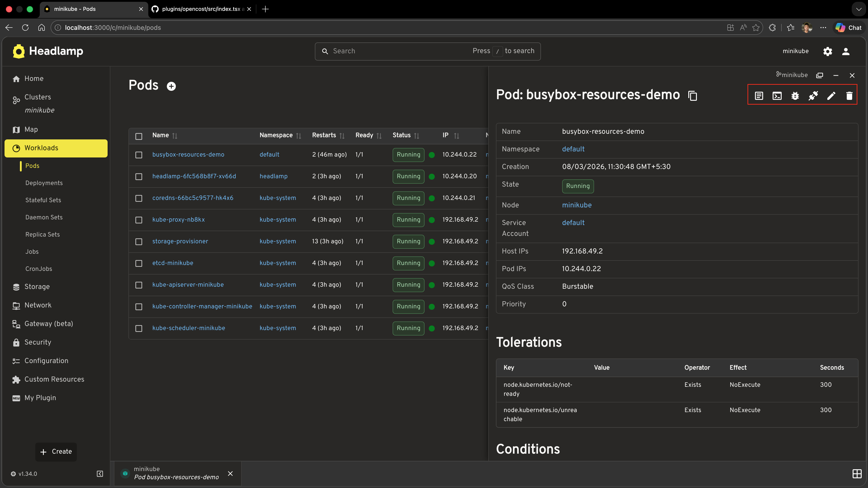868x488 pixels.
Task: Click the Create button
Action: (56, 452)
